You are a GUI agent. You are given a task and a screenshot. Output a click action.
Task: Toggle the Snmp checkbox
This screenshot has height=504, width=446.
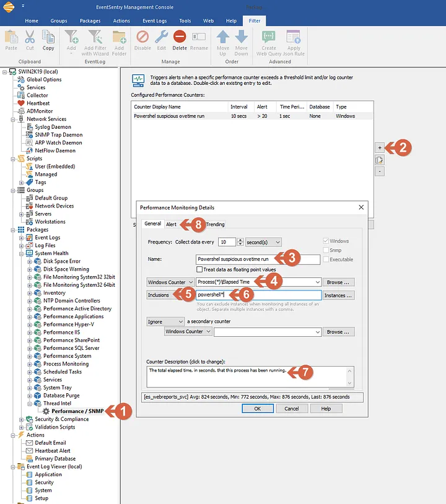click(326, 250)
